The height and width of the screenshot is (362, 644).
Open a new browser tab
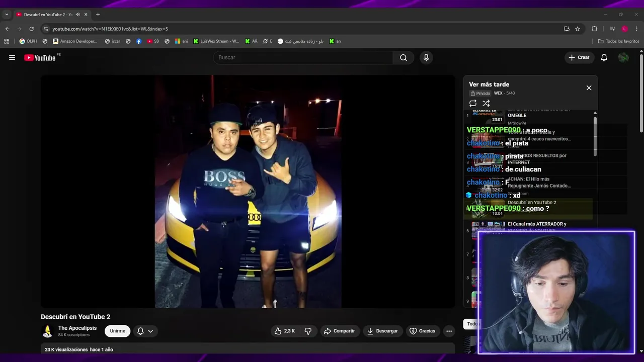pyautogui.click(x=98, y=15)
